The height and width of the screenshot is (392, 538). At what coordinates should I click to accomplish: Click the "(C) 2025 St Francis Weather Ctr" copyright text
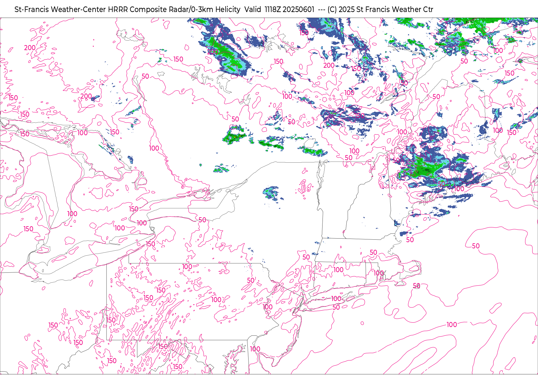[380, 10]
